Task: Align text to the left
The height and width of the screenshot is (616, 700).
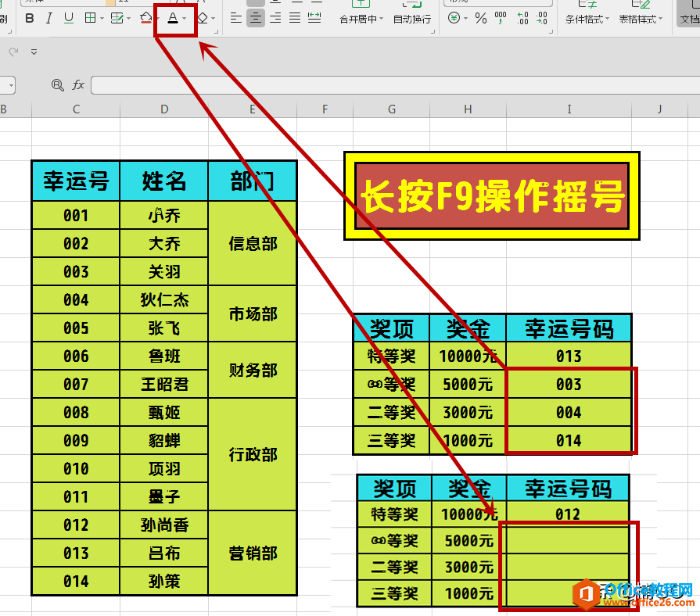Action: point(235,18)
